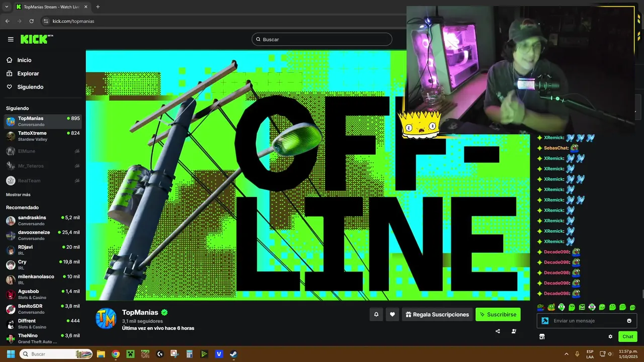Open the recommended BenitoSDR channel
Image resolution: width=644 pixels, height=362 pixels.
point(43,309)
